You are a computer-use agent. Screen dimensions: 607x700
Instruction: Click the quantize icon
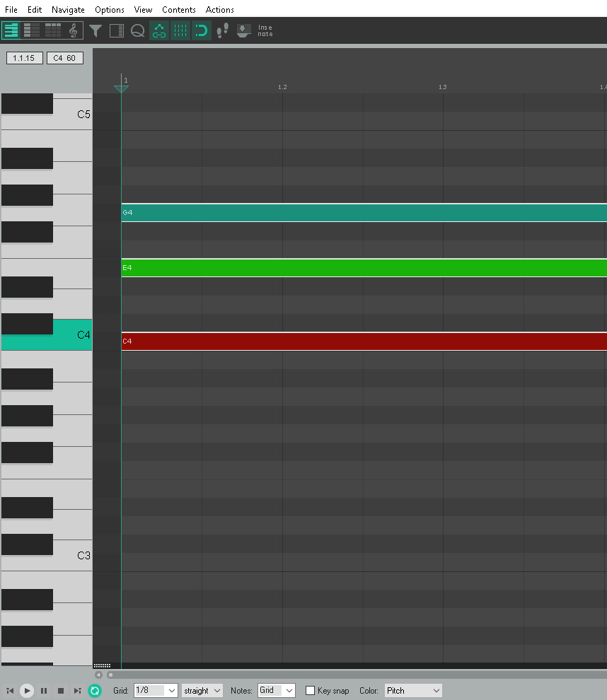coord(138,30)
